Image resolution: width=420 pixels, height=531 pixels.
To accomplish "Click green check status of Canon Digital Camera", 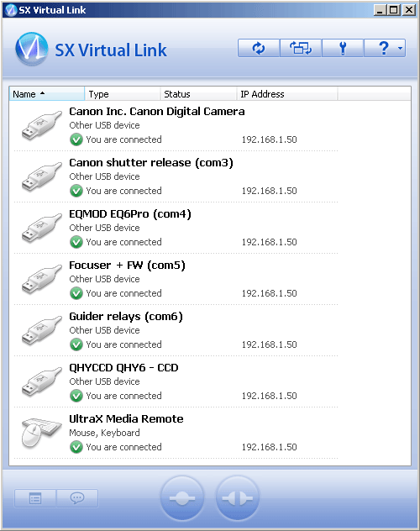I will [76, 139].
